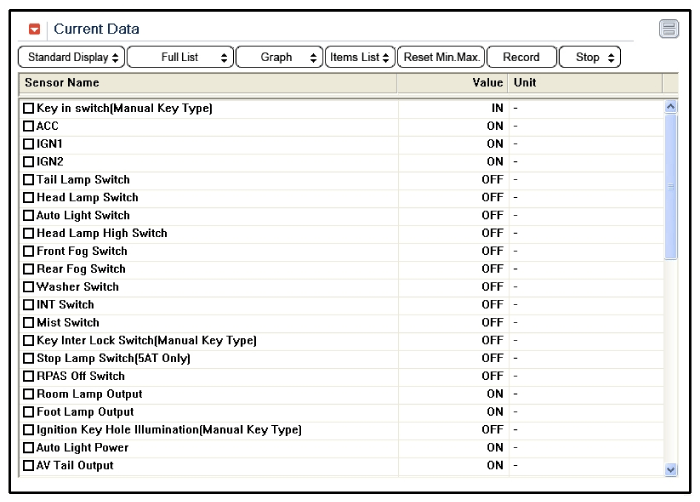The image size is (700, 502).
Task: Click the vertical scrollbar thumb
Action: (670, 185)
